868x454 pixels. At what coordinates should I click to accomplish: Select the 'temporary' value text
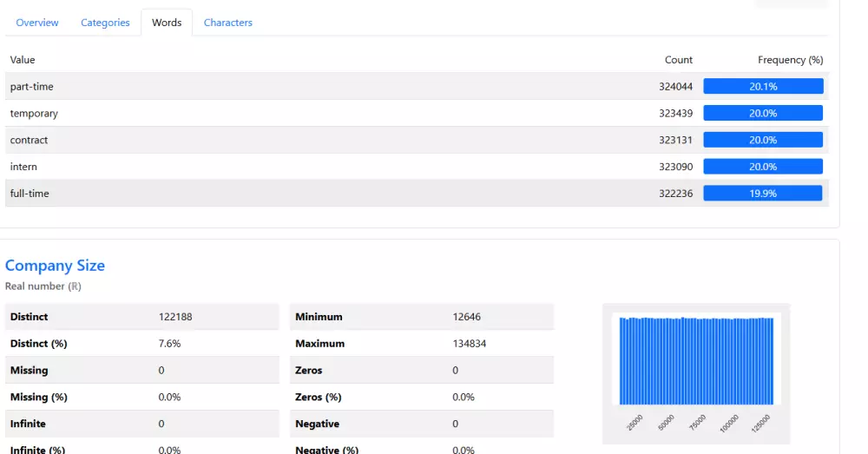pyautogui.click(x=34, y=114)
